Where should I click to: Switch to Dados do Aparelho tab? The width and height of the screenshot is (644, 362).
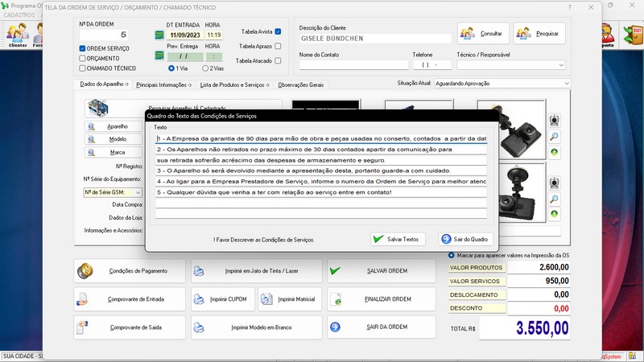104,84
